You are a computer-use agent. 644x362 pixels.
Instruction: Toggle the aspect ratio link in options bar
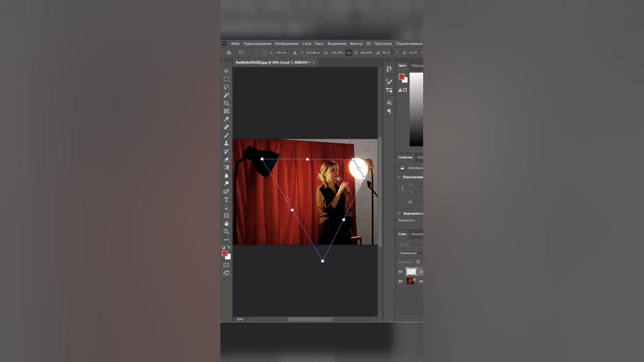point(349,53)
